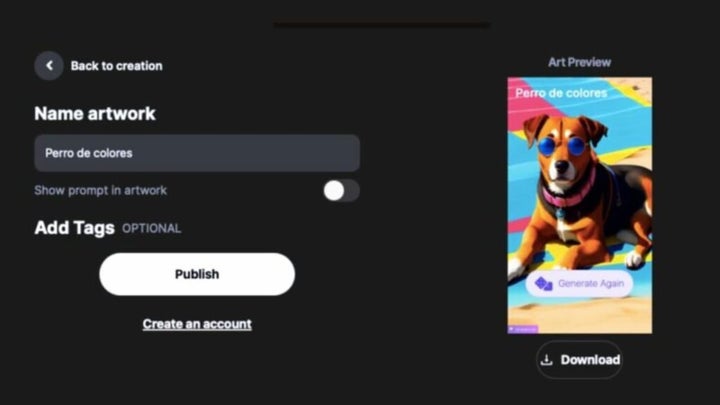Viewport: 720px width, 405px height.
Task: Focus the Name artwork text field
Action: (x=197, y=153)
